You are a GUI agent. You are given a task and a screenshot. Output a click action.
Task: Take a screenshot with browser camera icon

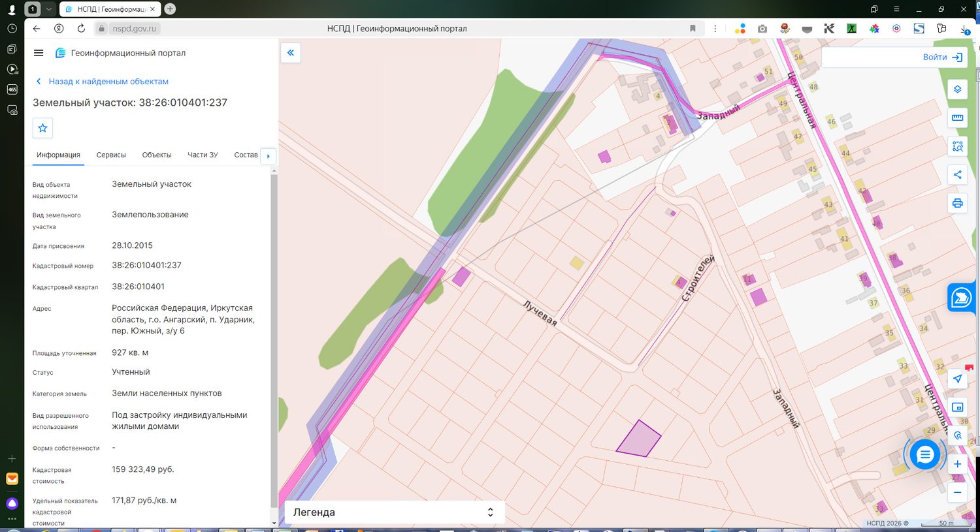coord(762,29)
